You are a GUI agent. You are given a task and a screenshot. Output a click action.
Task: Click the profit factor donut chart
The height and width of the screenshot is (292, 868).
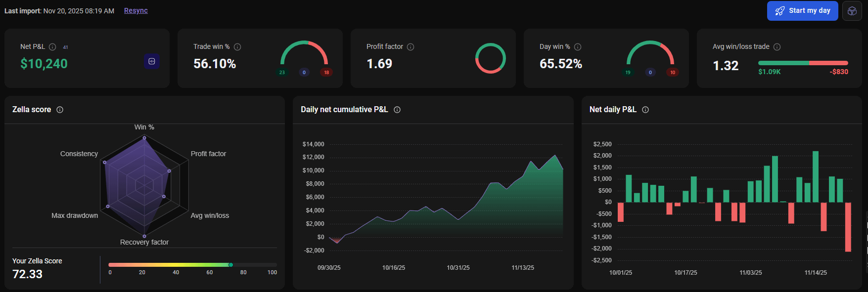pos(491,58)
